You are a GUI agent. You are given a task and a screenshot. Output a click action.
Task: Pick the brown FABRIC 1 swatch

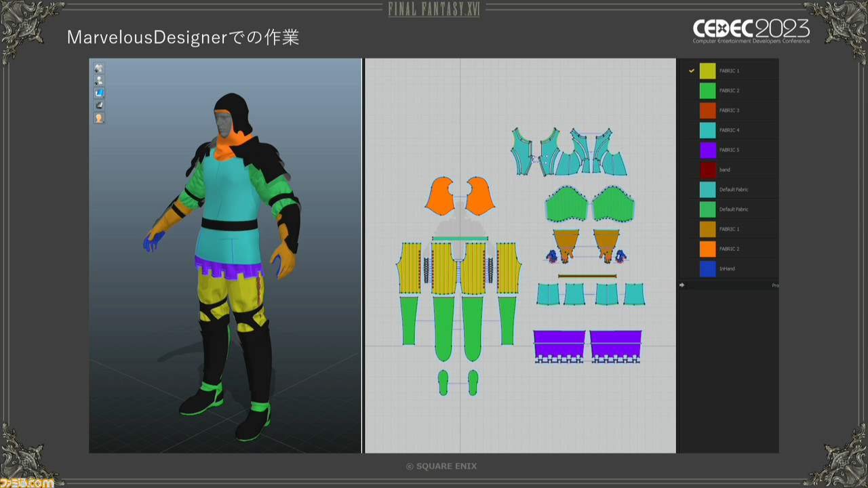[x=708, y=229]
